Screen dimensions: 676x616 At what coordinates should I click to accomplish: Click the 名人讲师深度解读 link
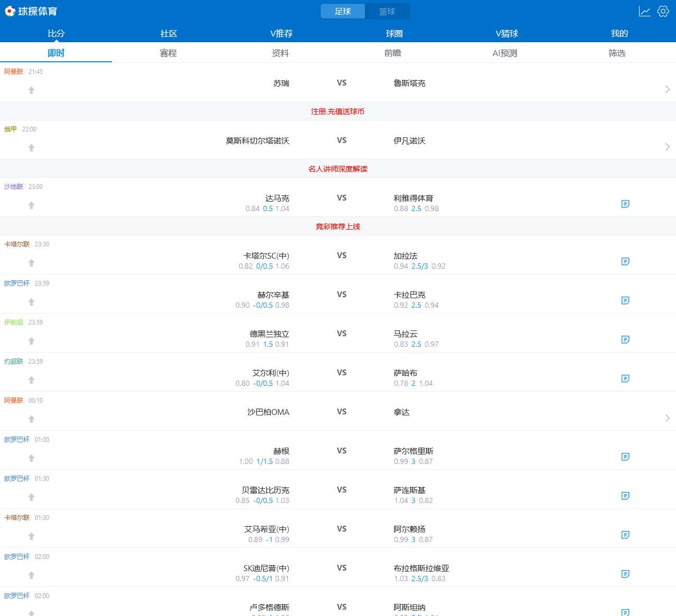[338, 169]
